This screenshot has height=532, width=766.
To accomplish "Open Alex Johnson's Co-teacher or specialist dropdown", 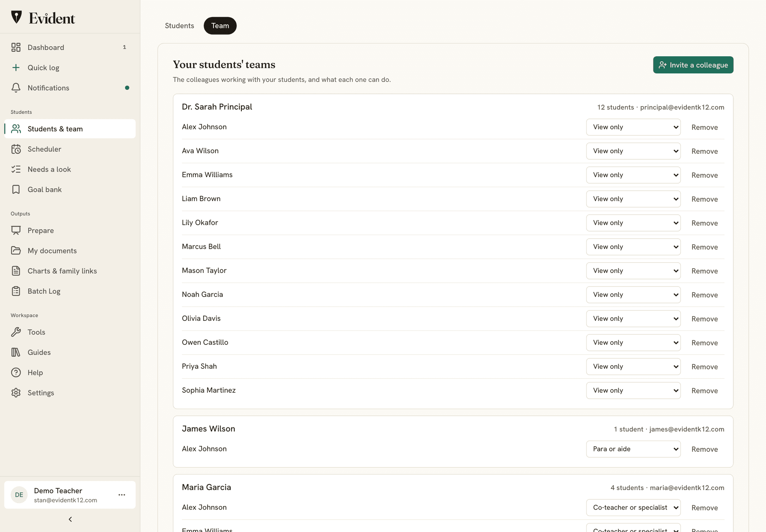I will pos(633,508).
